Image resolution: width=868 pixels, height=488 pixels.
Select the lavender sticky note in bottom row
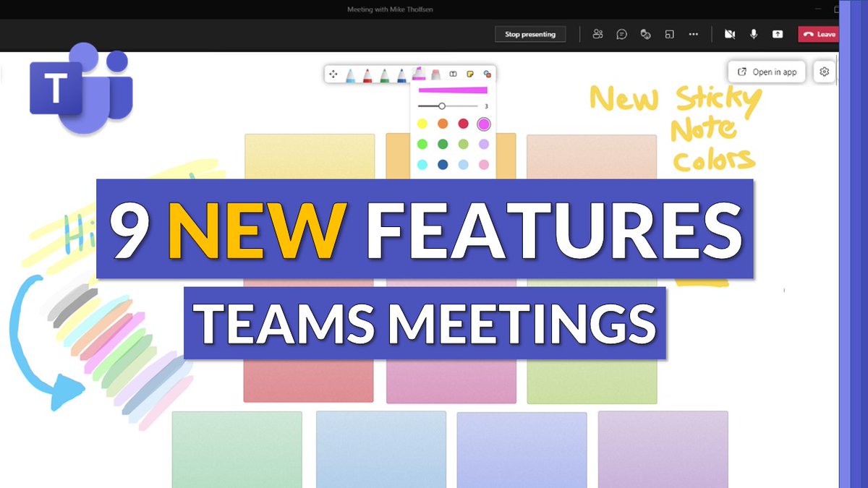pyautogui.click(x=663, y=450)
